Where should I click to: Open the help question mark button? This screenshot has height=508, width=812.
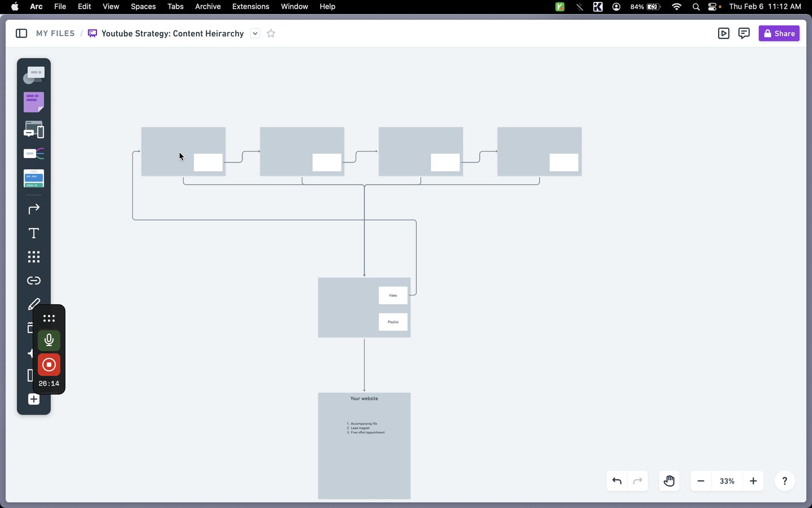(785, 481)
